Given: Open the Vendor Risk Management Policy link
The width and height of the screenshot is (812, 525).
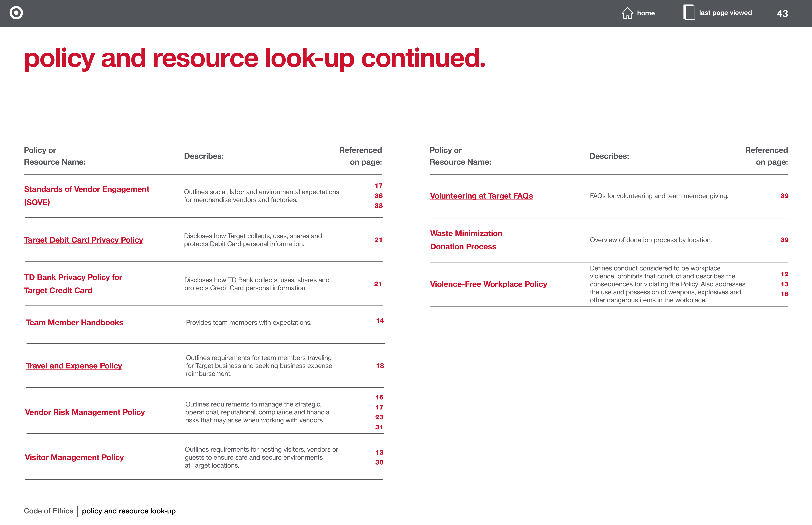Looking at the screenshot, I should pyautogui.click(x=85, y=412).
